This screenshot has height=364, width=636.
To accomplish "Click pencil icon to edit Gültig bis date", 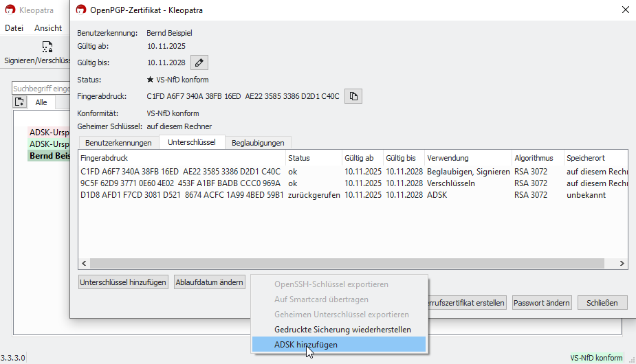I will 199,62.
